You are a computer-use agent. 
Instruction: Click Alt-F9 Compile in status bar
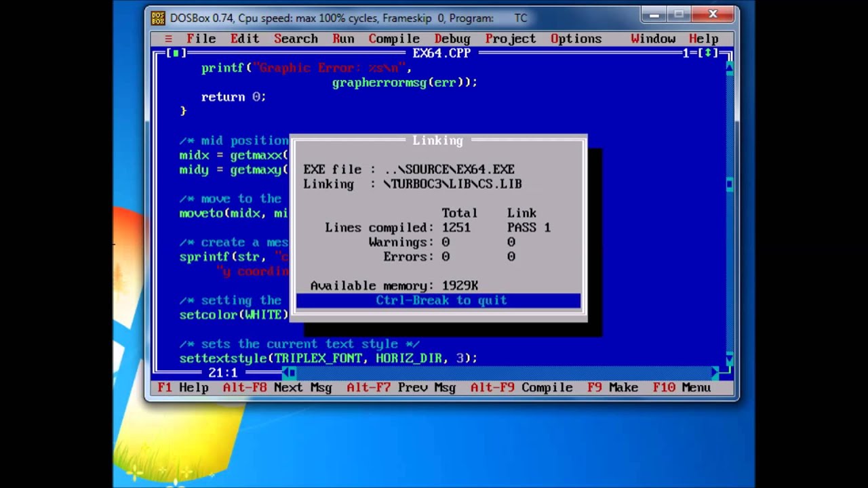pos(521,388)
